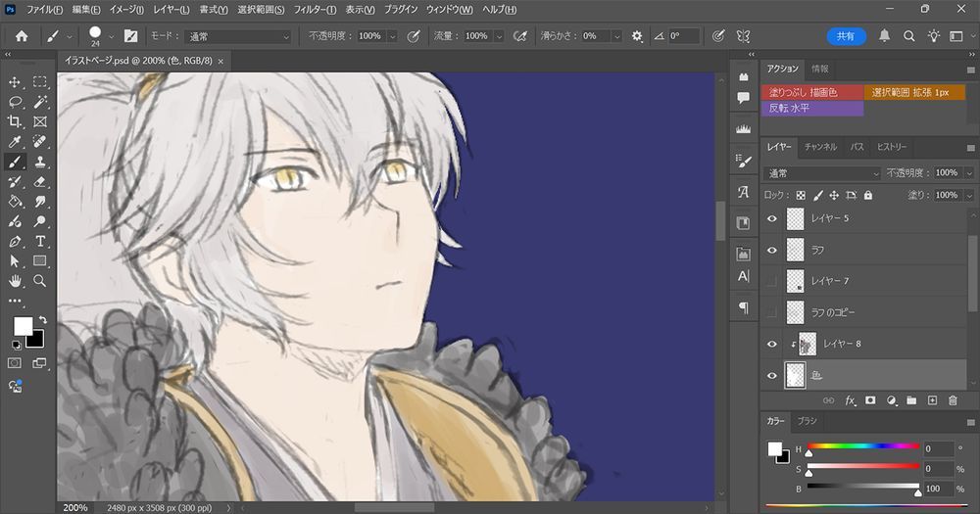Open the brush モード dropdown set to 通常
Image resolution: width=980 pixels, height=514 pixels.
(x=238, y=36)
